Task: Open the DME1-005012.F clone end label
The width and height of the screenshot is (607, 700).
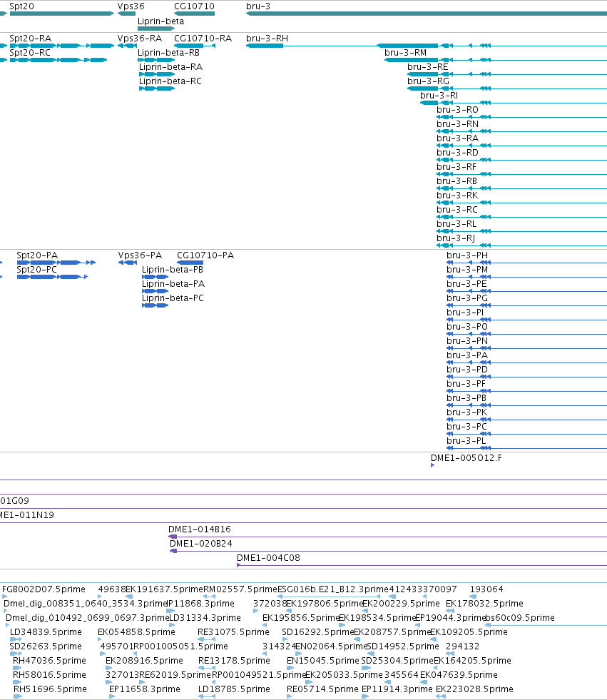Action: point(466,458)
